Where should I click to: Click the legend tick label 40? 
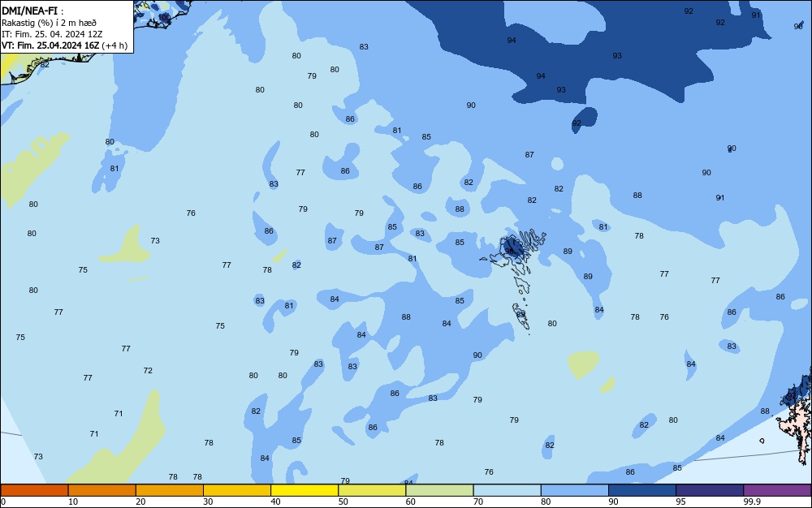pos(275,502)
